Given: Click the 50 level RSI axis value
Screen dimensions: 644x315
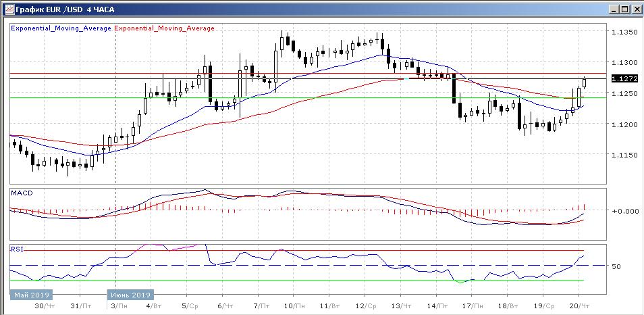Looking at the screenshot, I should click(x=616, y=266).
